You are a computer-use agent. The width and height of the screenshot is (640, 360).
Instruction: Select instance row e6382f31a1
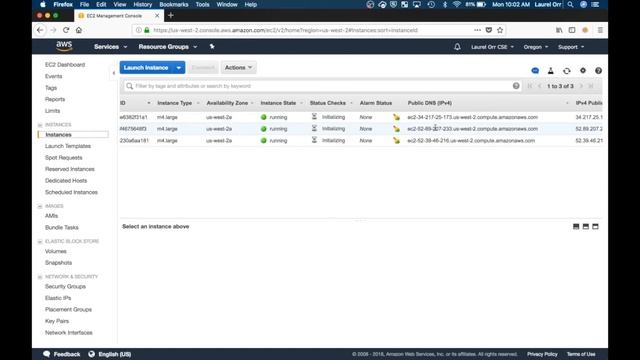pyautogui.click(x=361, y=117)
